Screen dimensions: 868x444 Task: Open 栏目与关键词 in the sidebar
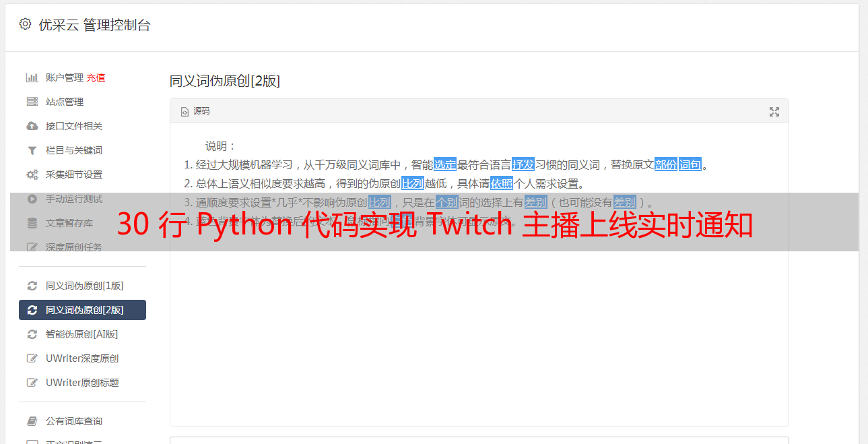tap(74, 150)
